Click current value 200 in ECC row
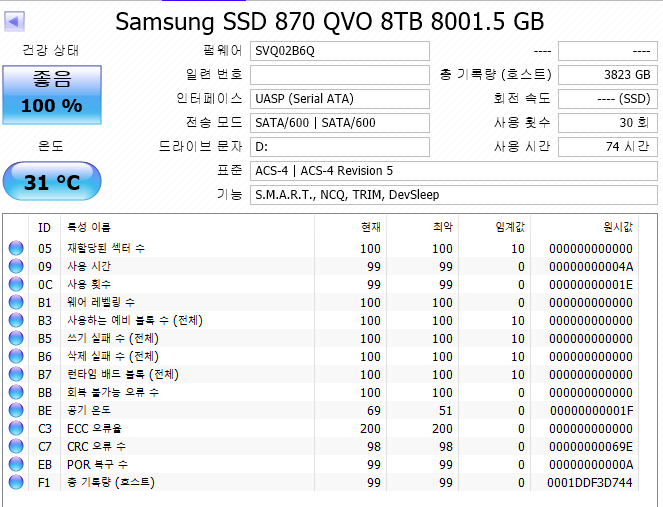 pos(370,428)
